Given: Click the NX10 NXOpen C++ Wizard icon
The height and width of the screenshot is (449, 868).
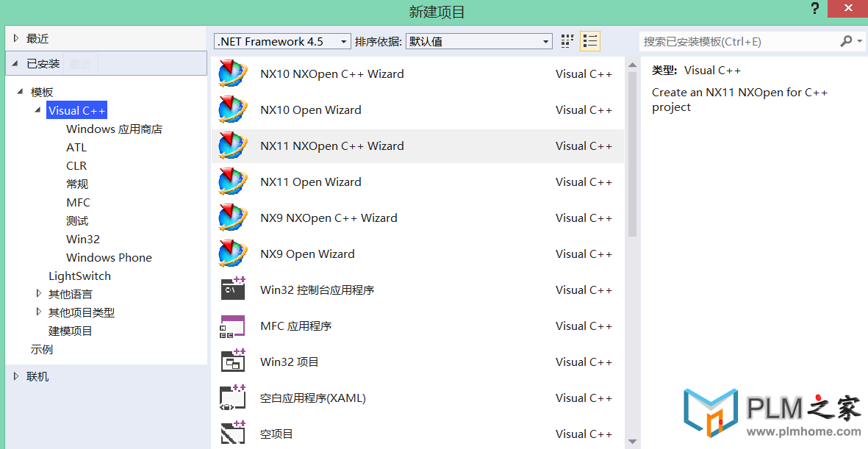Looking at the screenshot, I should click(x=232, y=73).
